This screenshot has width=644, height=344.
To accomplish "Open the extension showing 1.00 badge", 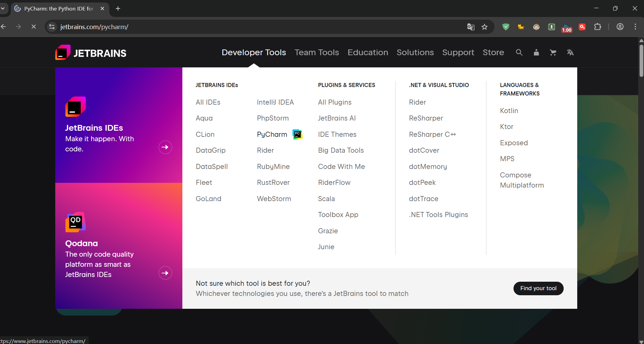I will pos(567,27).
